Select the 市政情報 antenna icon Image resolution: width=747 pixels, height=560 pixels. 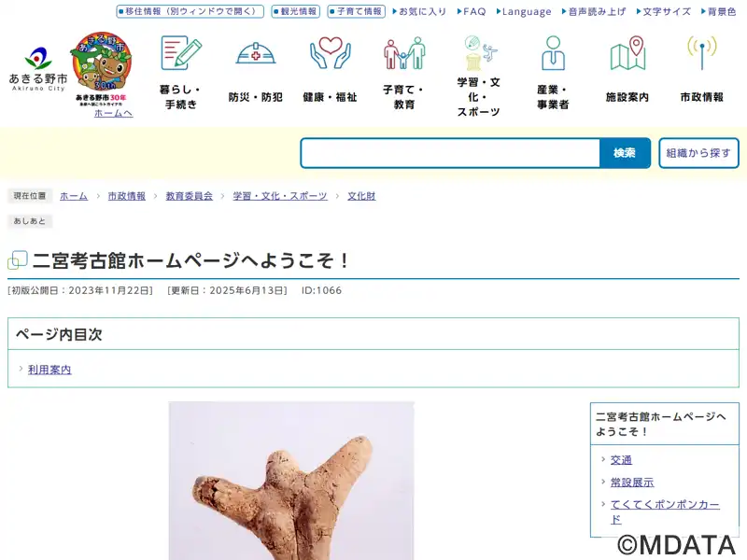coord(702,53)
